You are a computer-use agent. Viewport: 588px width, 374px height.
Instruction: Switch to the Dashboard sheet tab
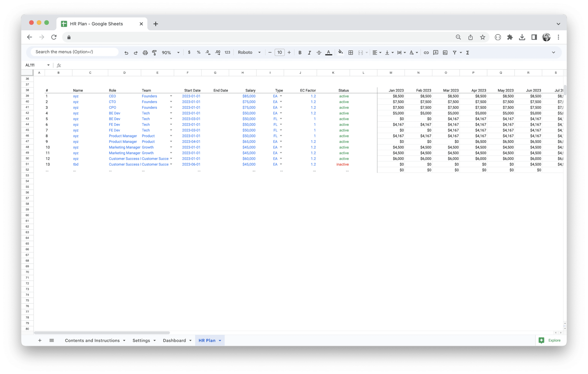[x=175, y=340]
